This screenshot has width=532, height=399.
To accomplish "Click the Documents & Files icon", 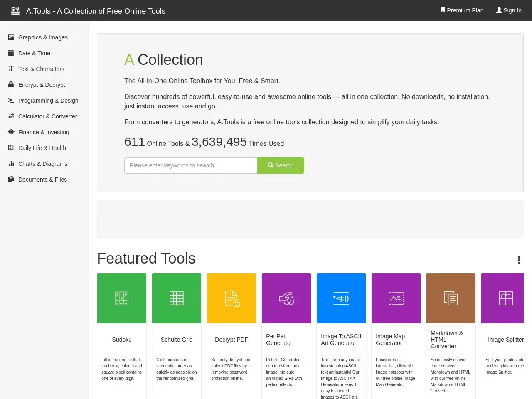I will 11,180.
